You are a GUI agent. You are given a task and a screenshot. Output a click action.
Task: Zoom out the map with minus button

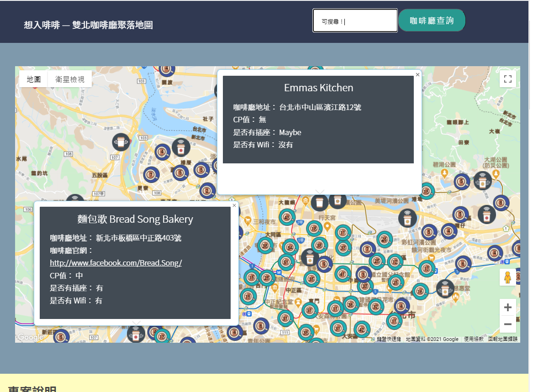coord(507,324)
